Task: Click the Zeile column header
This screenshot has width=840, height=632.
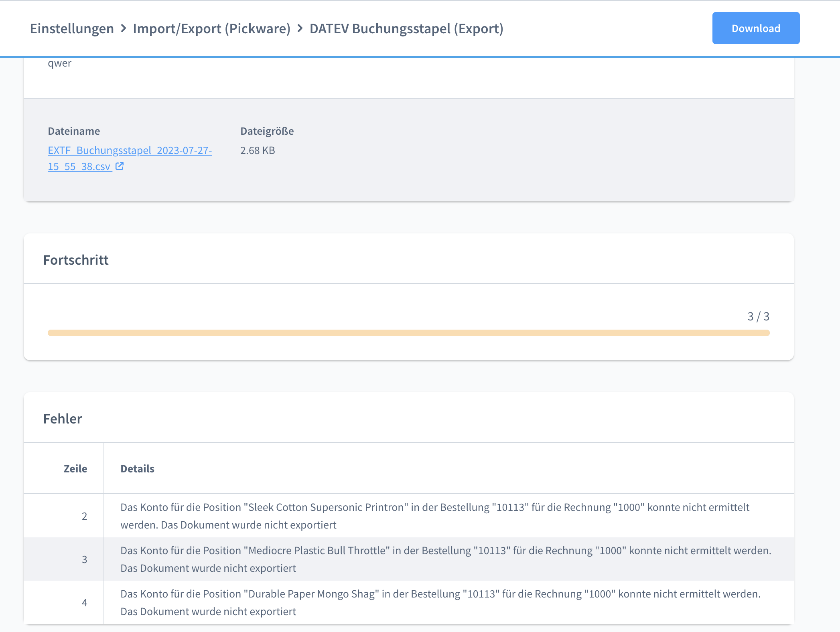Action: pos(75,469)
